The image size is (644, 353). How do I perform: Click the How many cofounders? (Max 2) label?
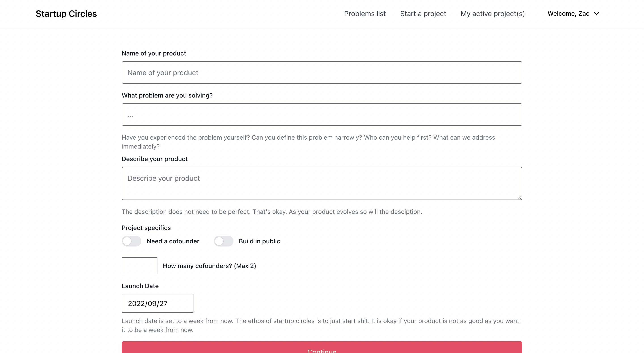(209, 266)
